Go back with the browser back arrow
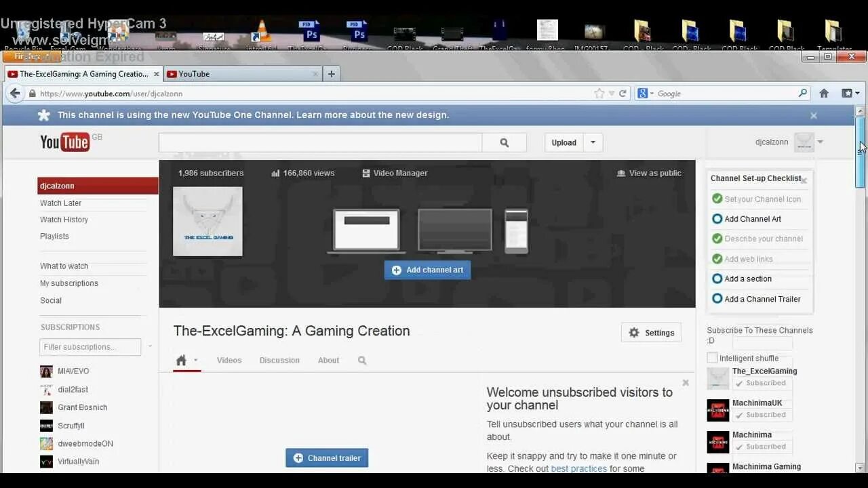 [14, 94]
